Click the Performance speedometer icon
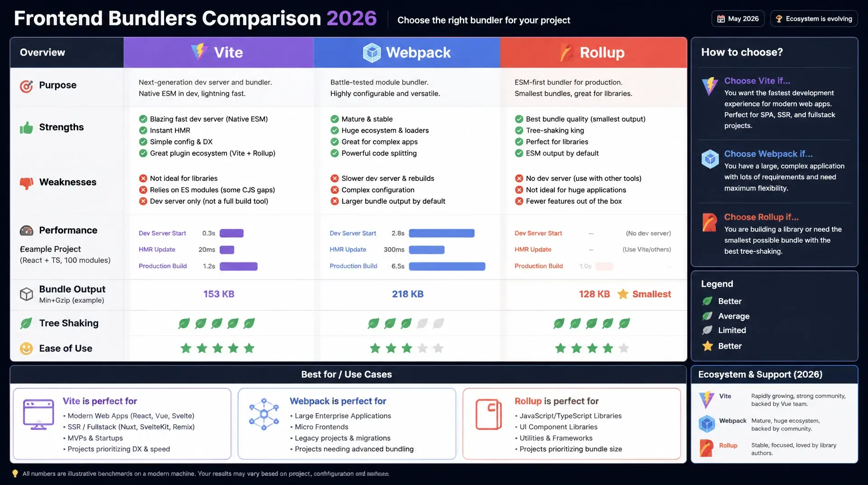Viewport: 868px width, 485px height. coord(26,231)
